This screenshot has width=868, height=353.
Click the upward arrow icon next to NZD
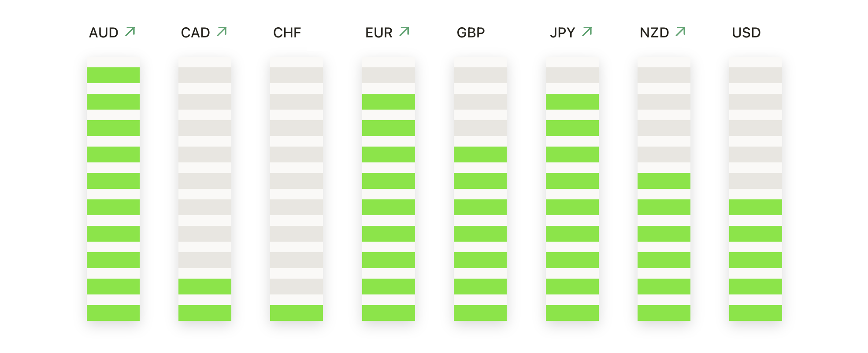click(681, 32)
